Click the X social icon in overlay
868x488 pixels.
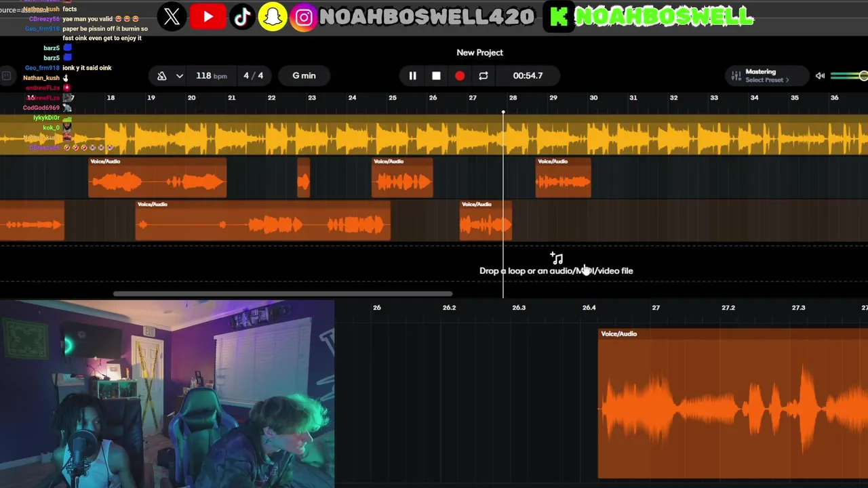pos(172,17)
